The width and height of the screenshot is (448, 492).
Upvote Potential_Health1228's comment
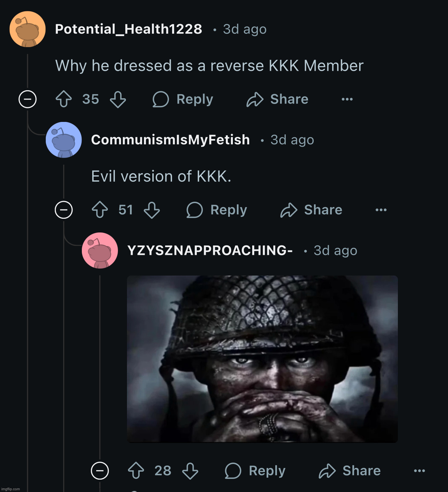[63, 99]
